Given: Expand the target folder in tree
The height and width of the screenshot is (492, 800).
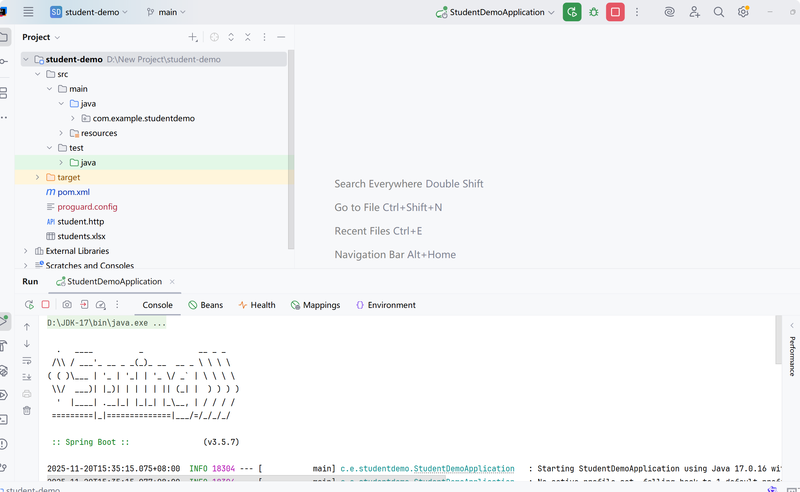Looking at the screenshot, I should [x=38, y=177].
